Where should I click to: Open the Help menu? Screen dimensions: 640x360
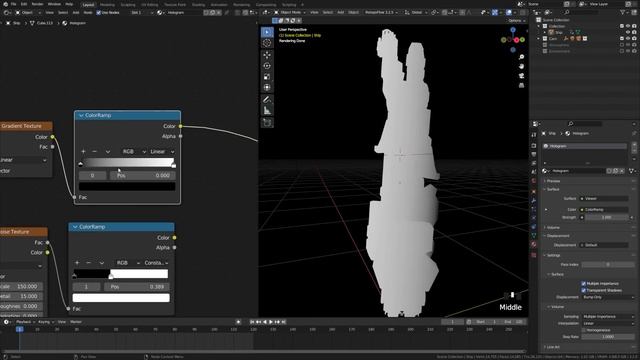click(x=69, y=4)
